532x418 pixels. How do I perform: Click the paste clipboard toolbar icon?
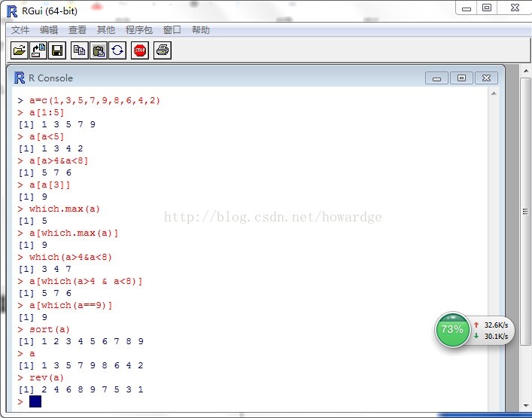[99, 50]
